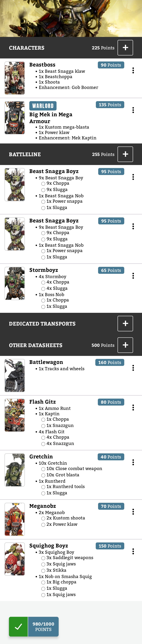142x644 pixels.
Task: Add a unit to Other Datasheets
Action: coord(125,345)
